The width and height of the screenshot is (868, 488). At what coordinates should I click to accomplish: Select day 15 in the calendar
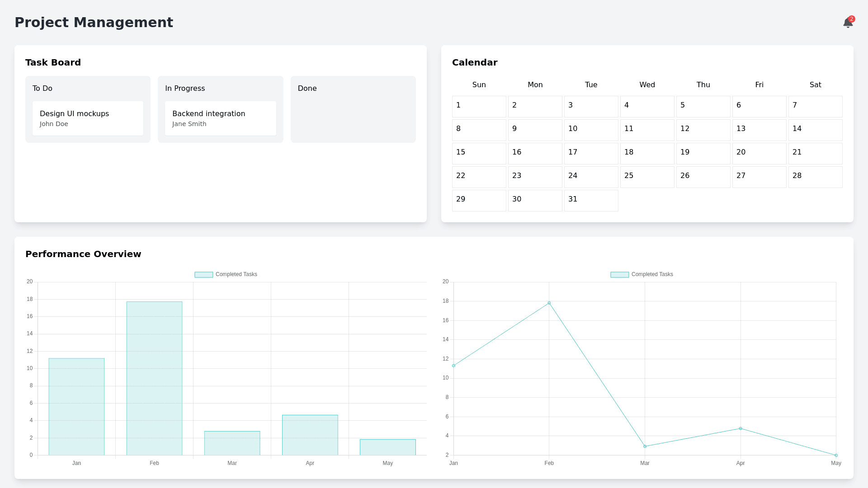pos(479,154)
